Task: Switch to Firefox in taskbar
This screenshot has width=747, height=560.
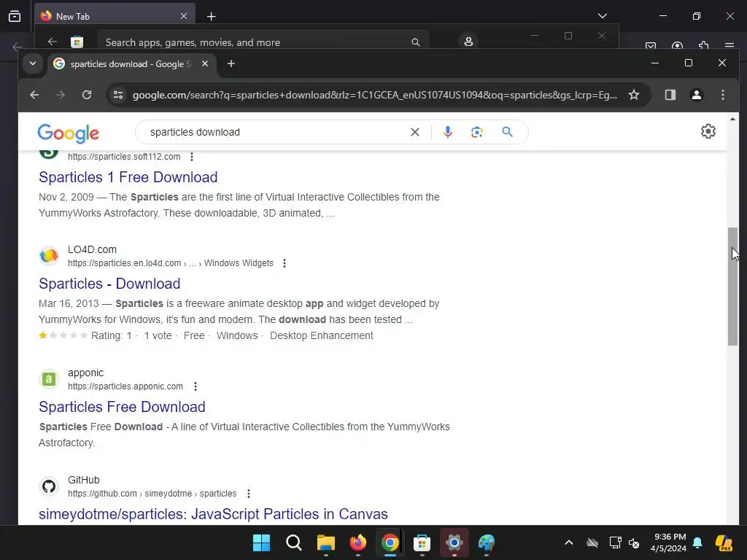Action: (357, 542)
